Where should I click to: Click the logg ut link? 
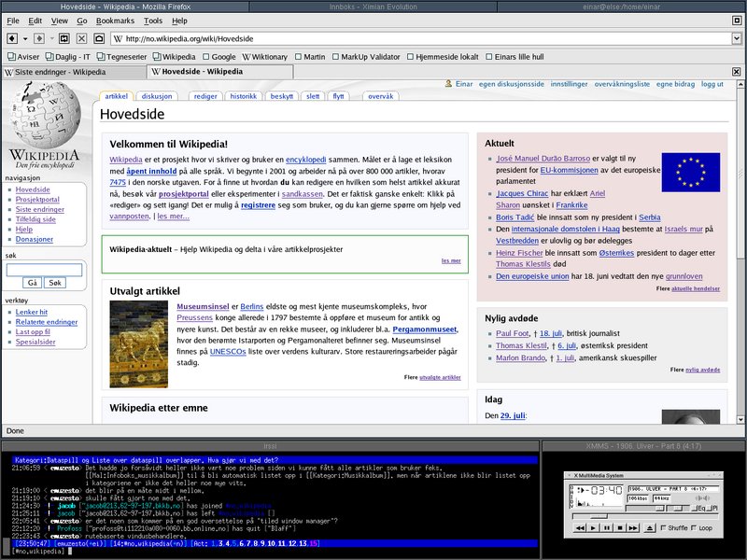point(712,84)
